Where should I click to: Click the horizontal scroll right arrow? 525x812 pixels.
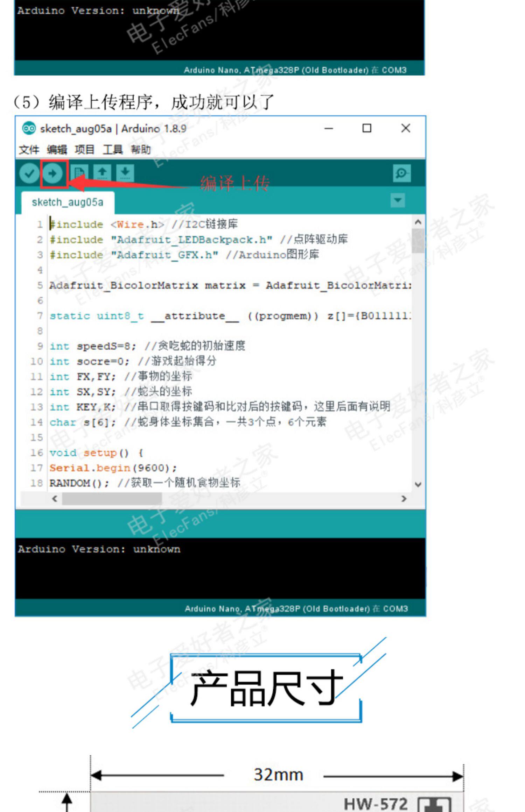click(x=404, y=499)
